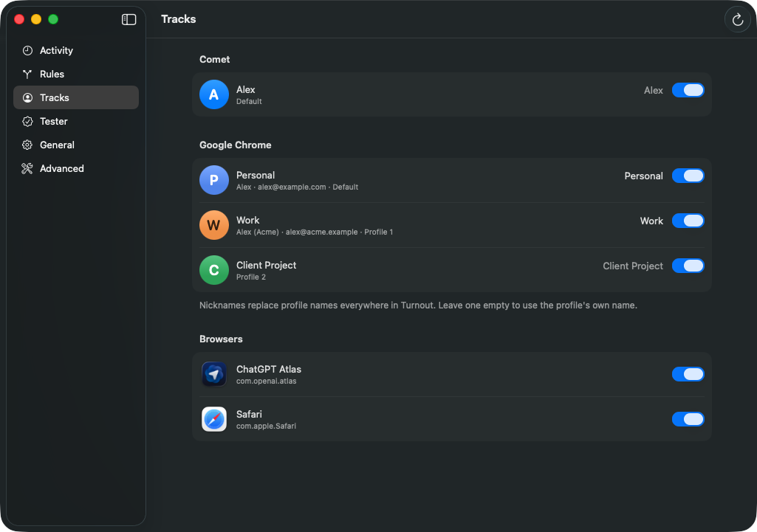The image size is (757, 532).
Task: Click the Profile 2 subtitle text
Action: tap(250, 277)
